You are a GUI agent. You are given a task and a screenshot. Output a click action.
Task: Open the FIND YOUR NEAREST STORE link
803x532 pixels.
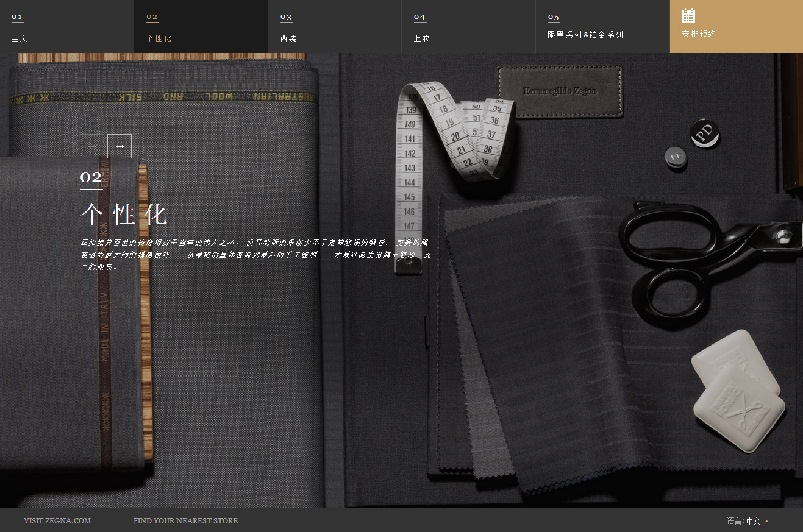pos(185,521)
